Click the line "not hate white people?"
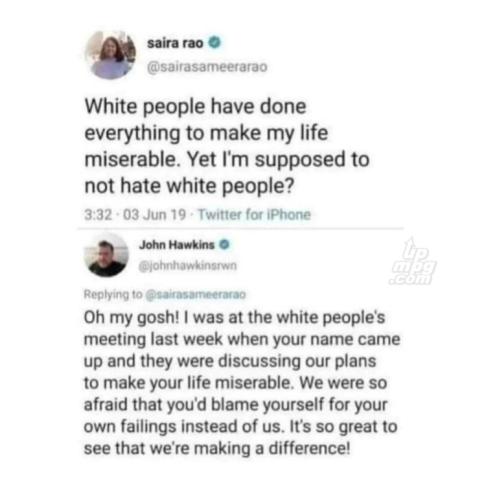 coord(189,186)
